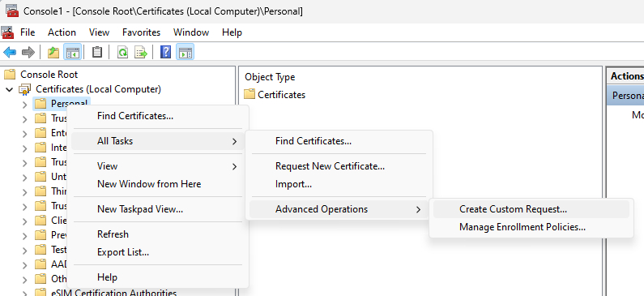Viewport: 644px width, 296px height.
Task: Select Import... from All Tasks
Action: click(339, 184)
